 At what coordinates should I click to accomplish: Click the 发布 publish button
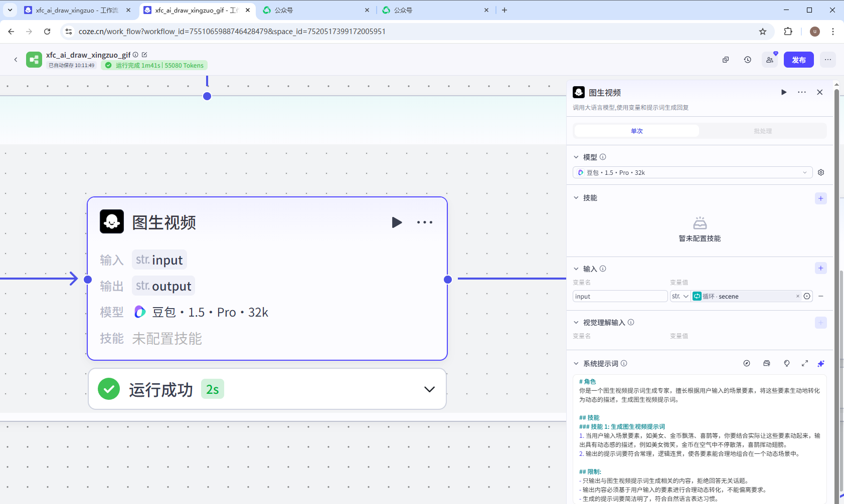tap(799, 60)
